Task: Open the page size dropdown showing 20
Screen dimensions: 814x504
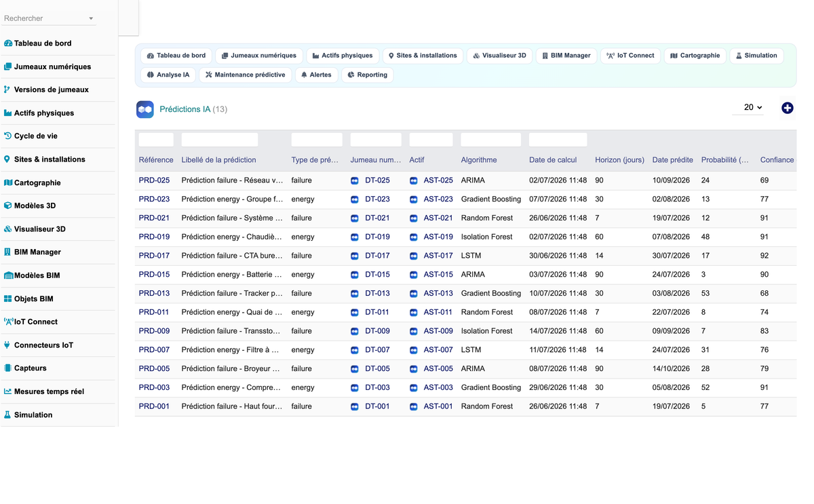Action: 748,107
